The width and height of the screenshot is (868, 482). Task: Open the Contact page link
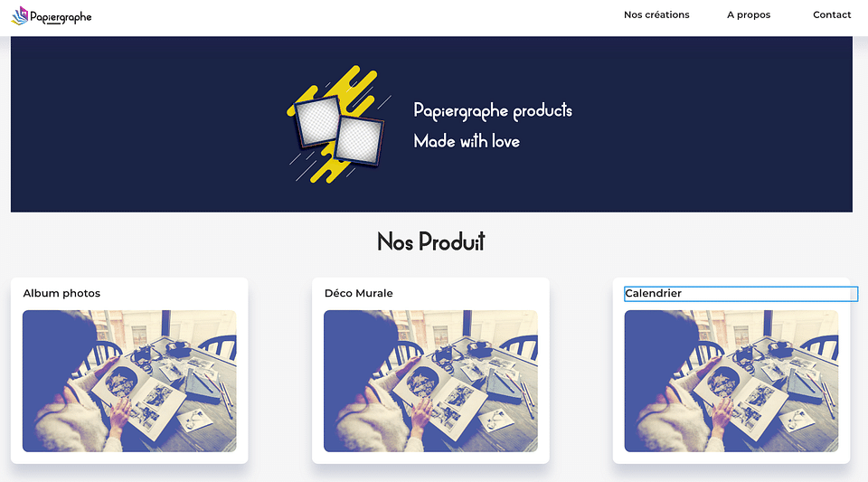click(x=832, y=15)
